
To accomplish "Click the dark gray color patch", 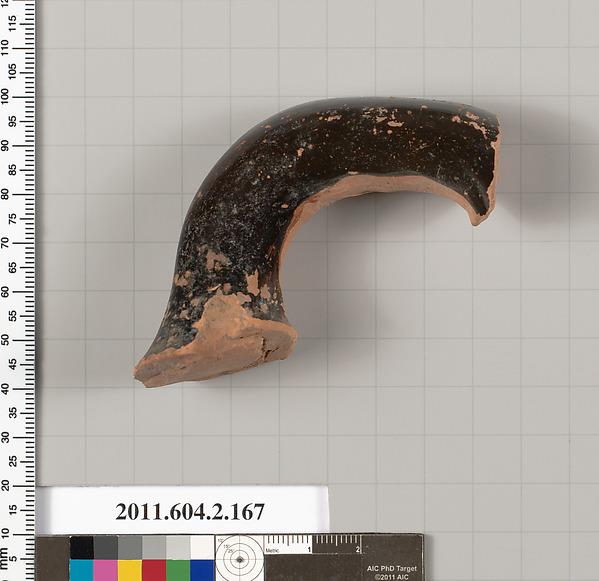I will 106,547.
